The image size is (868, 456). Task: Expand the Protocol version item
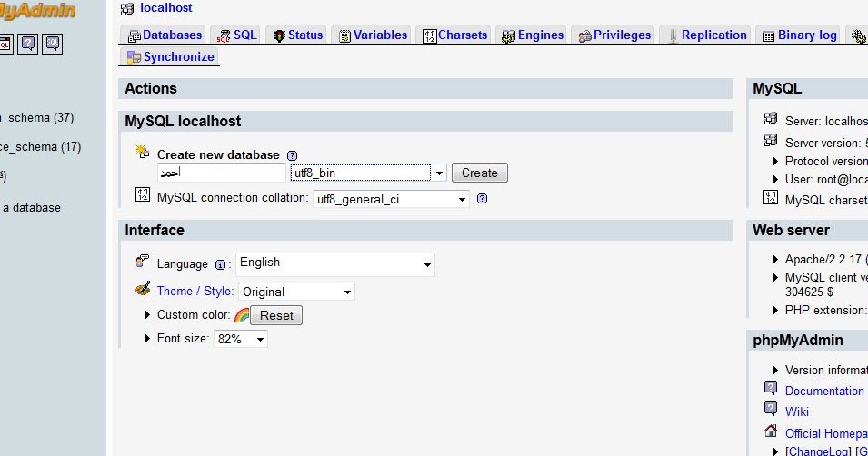click(x=775, y=161)
